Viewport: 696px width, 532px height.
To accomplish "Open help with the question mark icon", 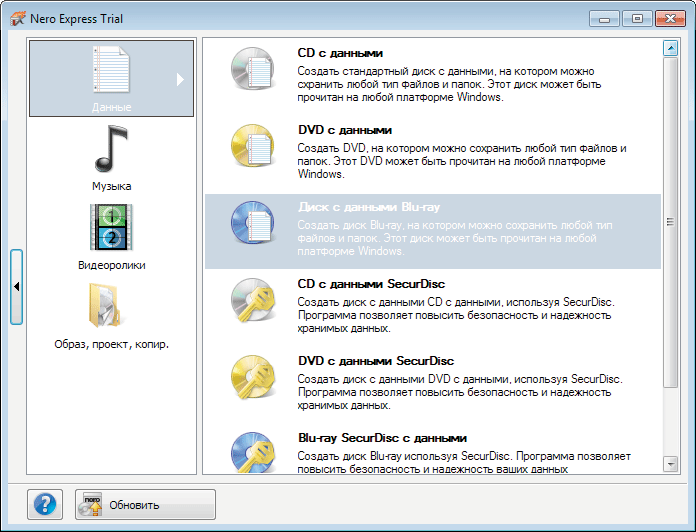I will 45,504.
